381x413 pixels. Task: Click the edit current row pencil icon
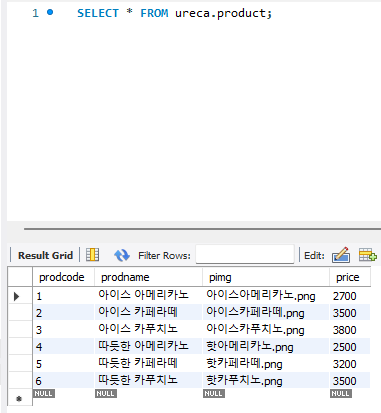[341, 255]
